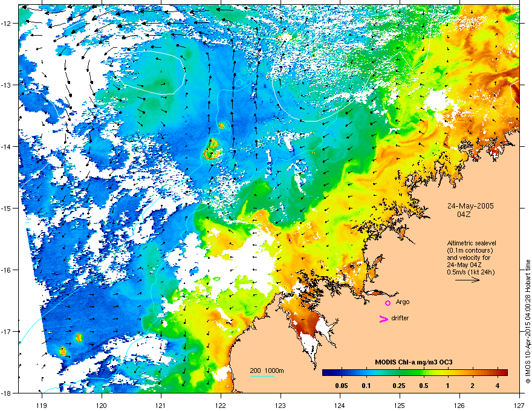Click the latitude axis label "-17"
This screenshot has height=411, width=532.
click(7, 332)
